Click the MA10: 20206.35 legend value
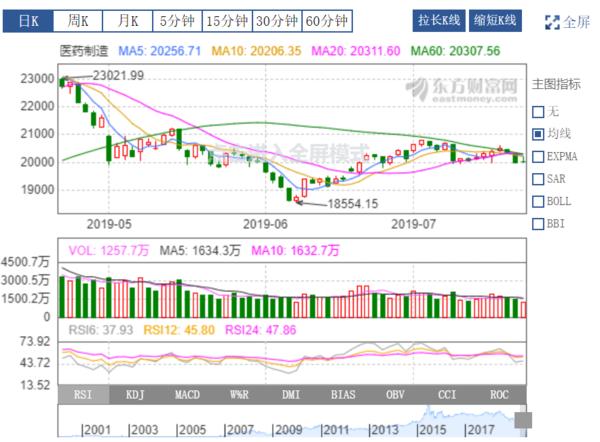The height and width of the screenshot is (442, 600). [x=256, y=51]
